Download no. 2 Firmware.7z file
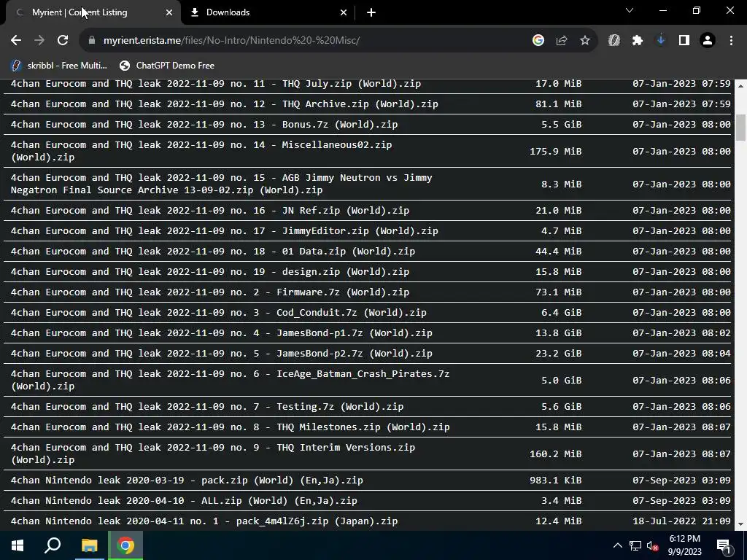 coord(210,292)
